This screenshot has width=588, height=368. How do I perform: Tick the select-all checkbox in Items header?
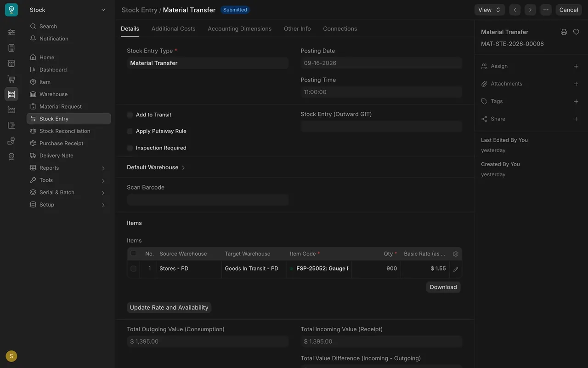pyautogui.click(x=134, y=253)
